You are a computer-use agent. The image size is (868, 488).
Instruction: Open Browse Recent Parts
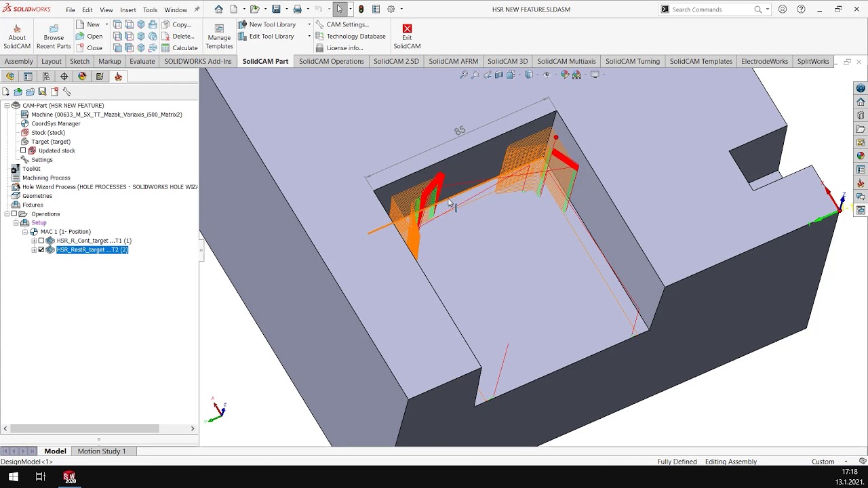[x=54, y=37]
